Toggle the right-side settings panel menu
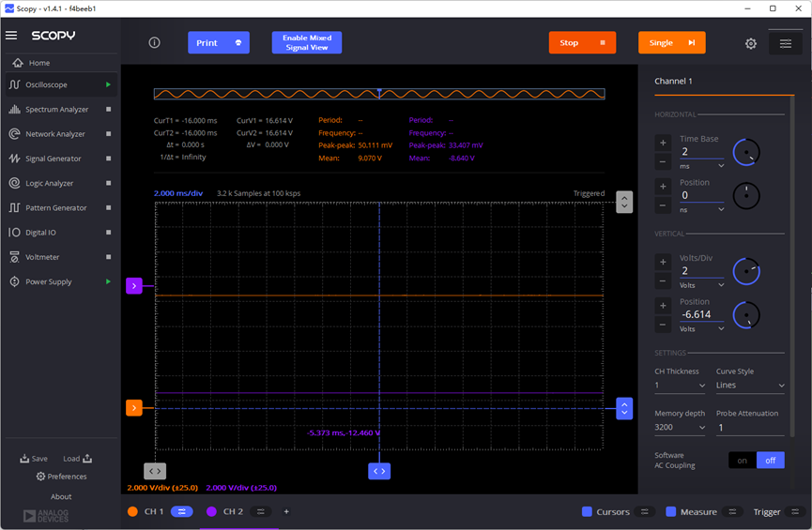This screenshot has height=530, width=812. click(x=786, y=43)
